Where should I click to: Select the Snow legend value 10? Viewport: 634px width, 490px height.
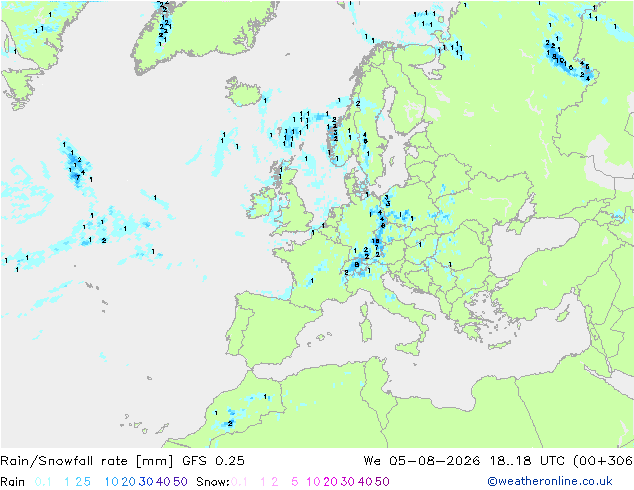tap(313, 482)
